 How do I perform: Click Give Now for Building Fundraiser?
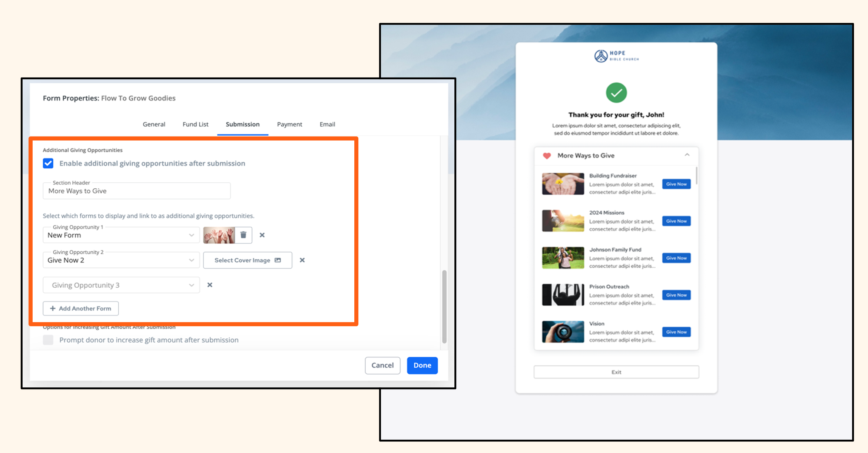pyautogui.click(x=676, y=184)
